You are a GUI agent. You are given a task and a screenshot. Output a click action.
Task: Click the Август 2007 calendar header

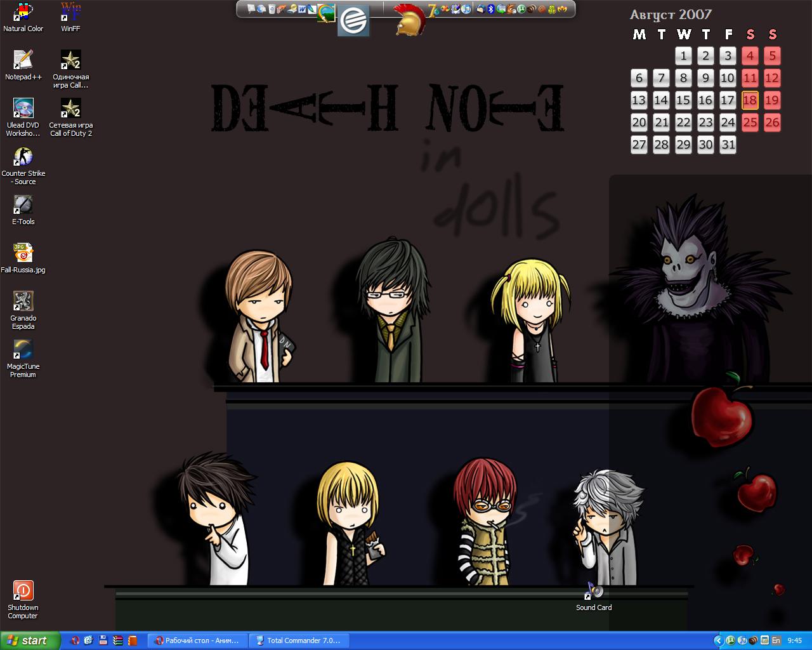[671, 14]
